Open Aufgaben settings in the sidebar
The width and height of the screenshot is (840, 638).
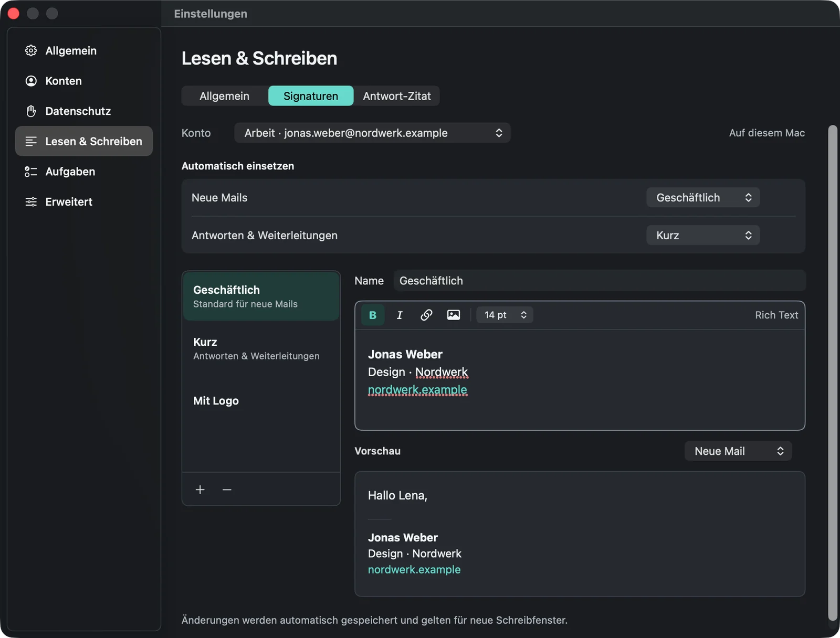pyautogui.click(x=84, y=172)
